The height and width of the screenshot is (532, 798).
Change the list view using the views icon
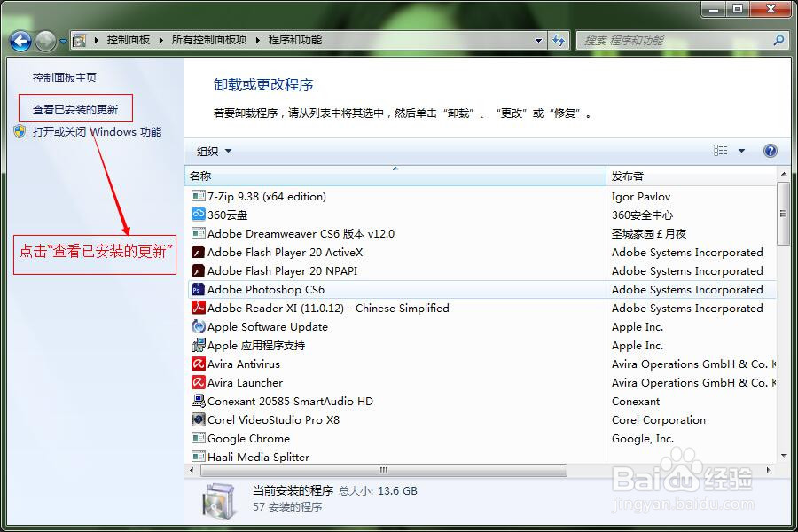(x=721, y=150)
